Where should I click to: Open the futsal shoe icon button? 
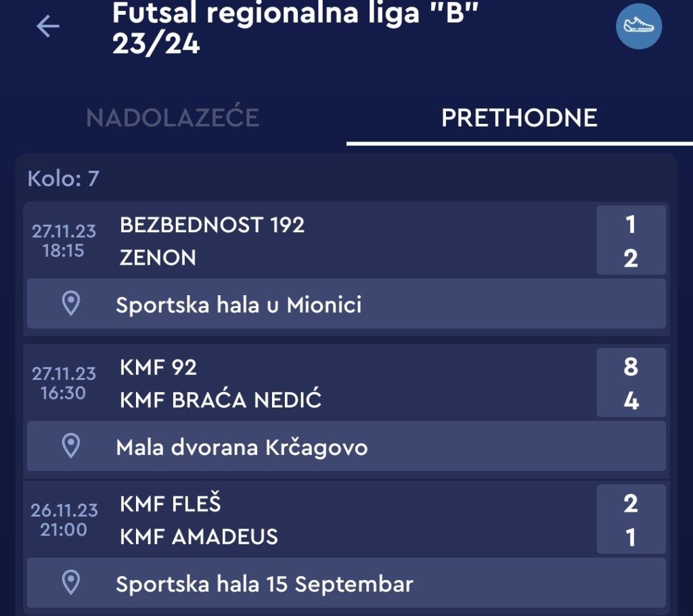coord(638,26)
